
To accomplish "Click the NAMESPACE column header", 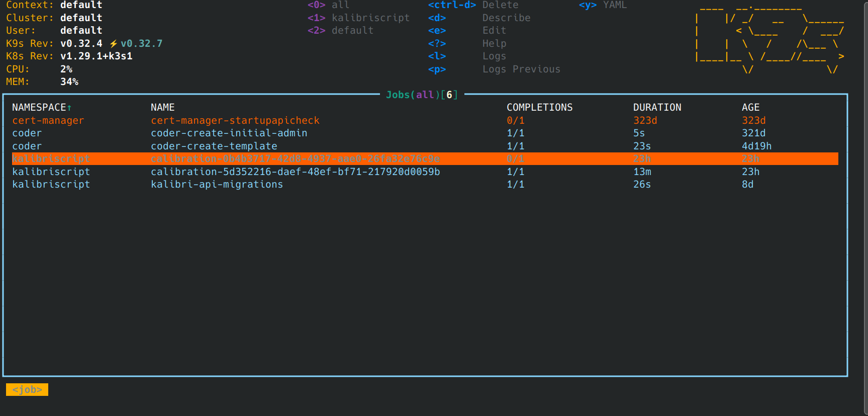I will tap(39, 108).
